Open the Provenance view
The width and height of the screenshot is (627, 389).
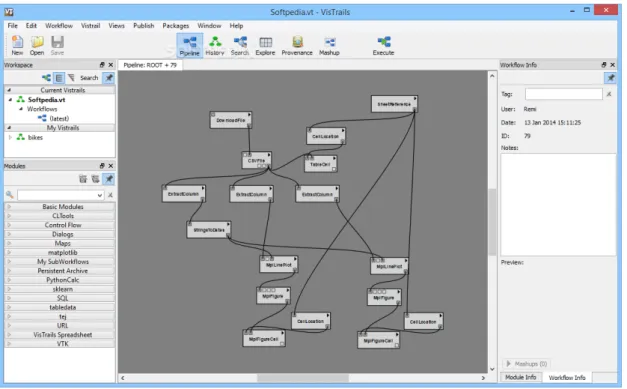[297, 46]
